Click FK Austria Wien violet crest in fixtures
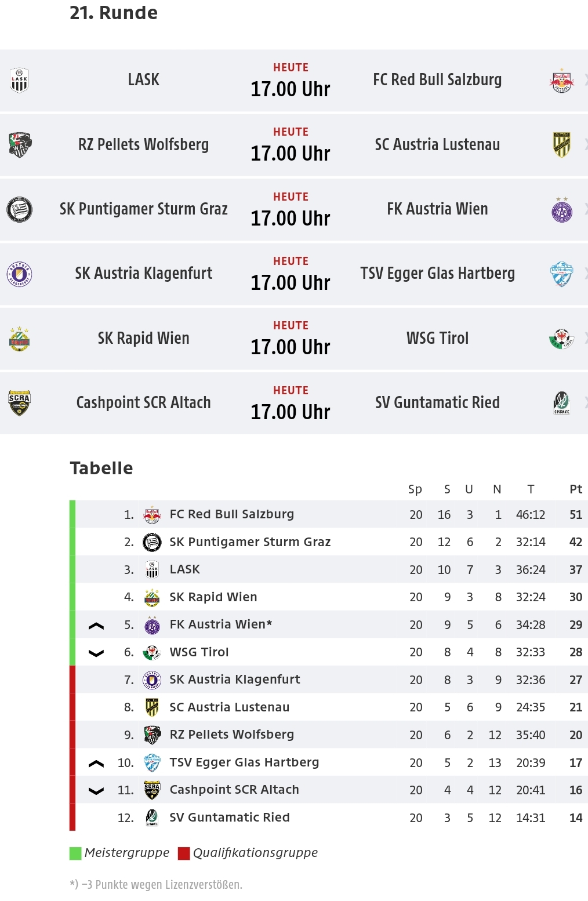Image resolution: width=588 pixels, height=901 pixels. (561, 209)
